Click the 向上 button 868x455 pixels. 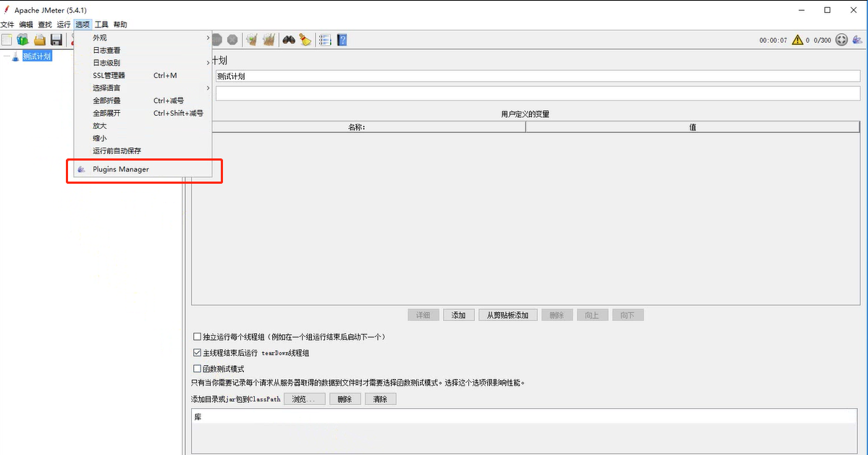click(x=591, y=315)
